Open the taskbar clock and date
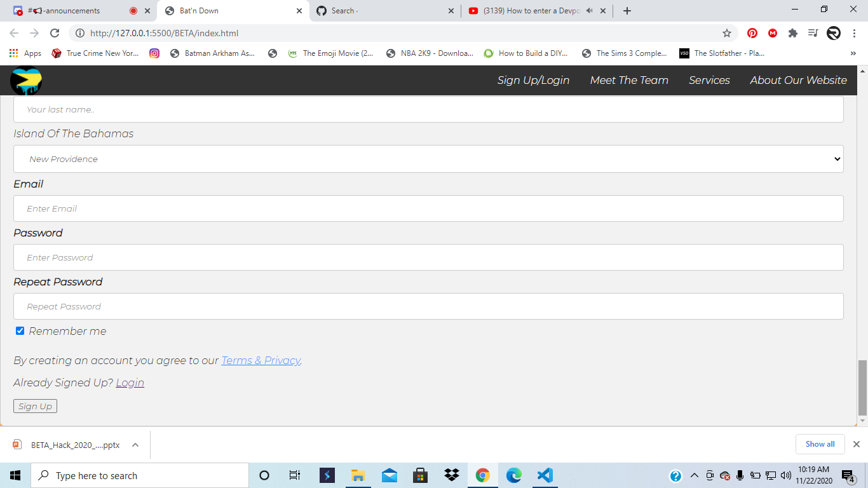Screen dimensions: 868x488 [813, 475]
